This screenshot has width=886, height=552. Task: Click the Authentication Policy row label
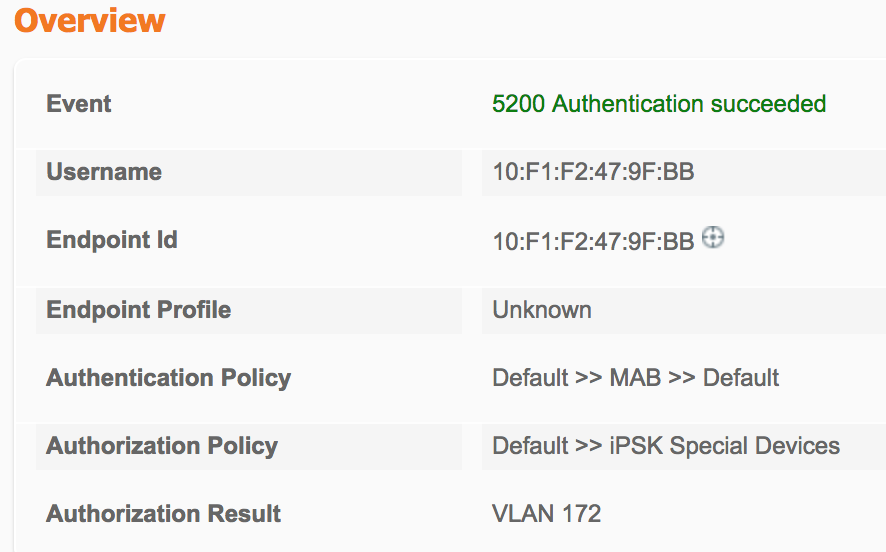tap(168, 378)
